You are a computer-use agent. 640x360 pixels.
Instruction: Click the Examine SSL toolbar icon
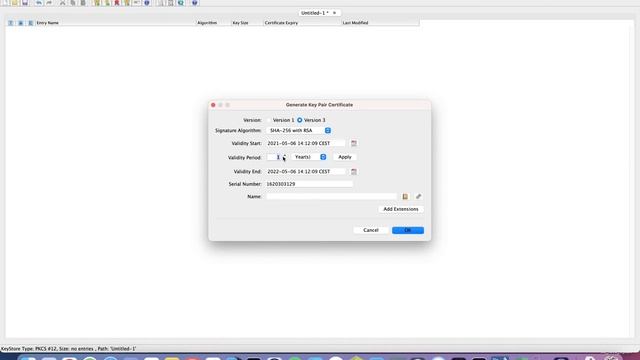click(x=181, y=2)
